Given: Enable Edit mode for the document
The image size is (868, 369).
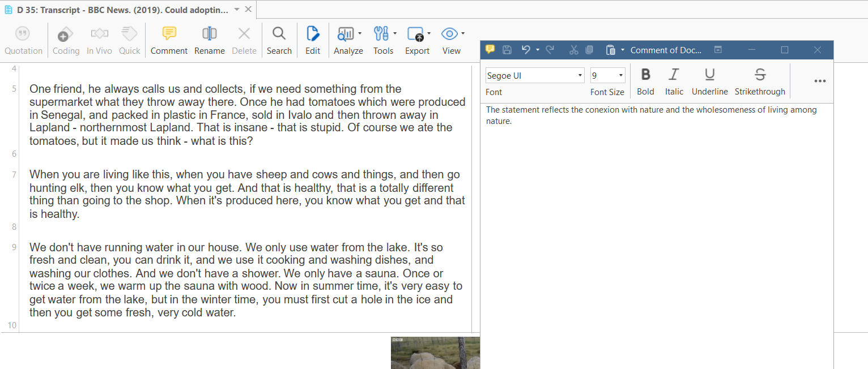Looking at the screenshot, I should (313, 40).
